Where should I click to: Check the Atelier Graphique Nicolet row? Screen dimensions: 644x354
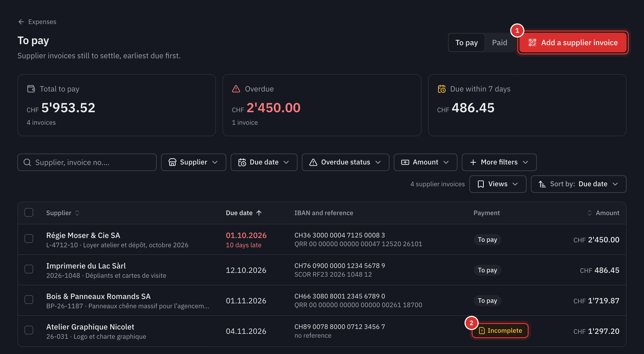(x=29, y=330)
